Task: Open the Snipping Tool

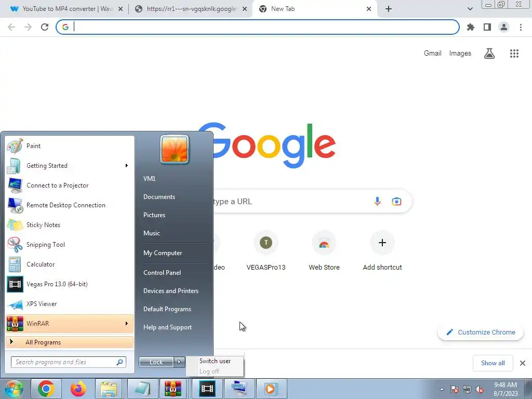Action: (x=70, y=245)
